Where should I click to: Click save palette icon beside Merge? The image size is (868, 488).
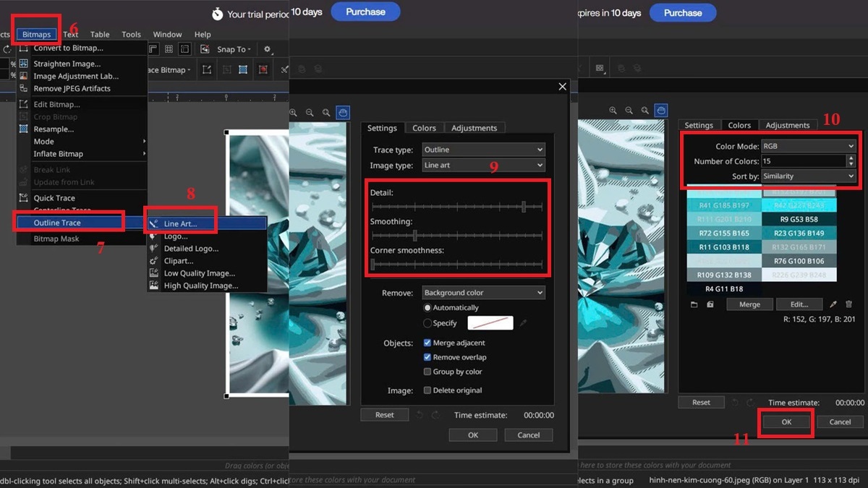[710, 304]
